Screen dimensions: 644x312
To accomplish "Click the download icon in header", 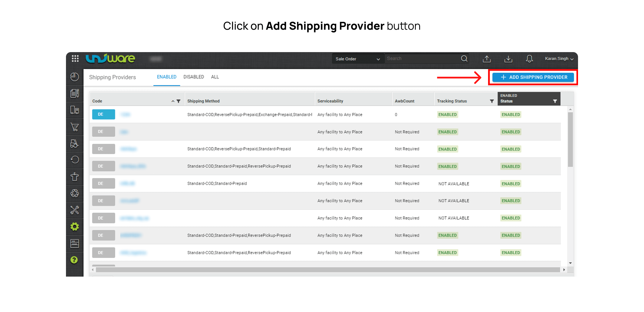I will (508, 59).
